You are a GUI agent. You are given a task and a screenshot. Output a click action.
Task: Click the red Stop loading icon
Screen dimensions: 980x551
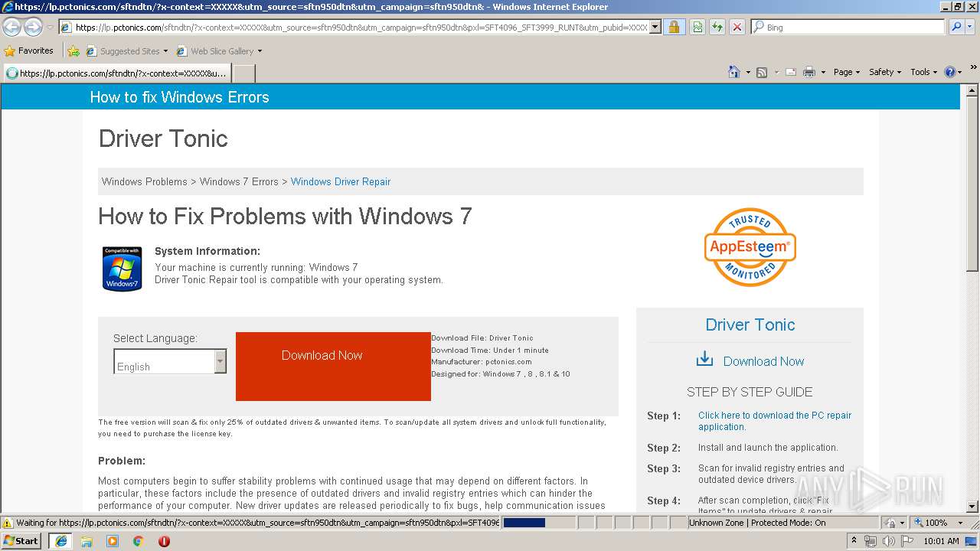pos(737,27)
